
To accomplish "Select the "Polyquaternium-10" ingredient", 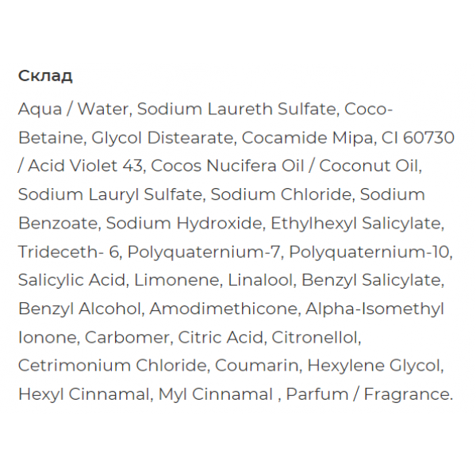I will pos(369,251).
